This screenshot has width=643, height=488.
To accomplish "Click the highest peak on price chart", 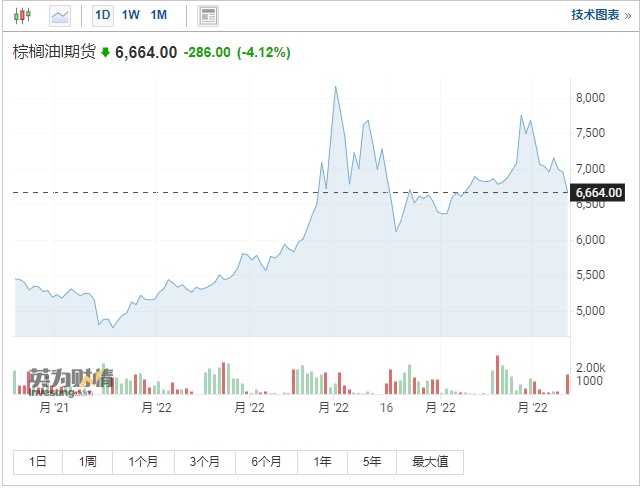I will [x=335, y=87].
